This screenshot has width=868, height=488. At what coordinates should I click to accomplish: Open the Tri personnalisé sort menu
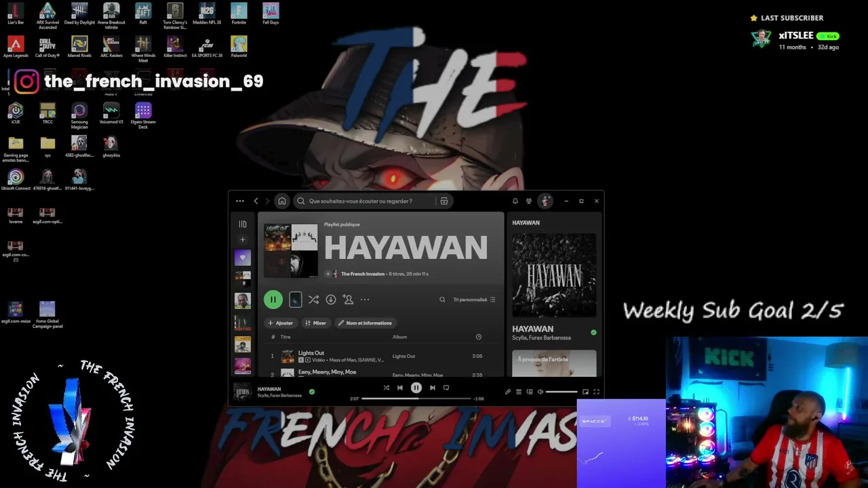[474, 300]
